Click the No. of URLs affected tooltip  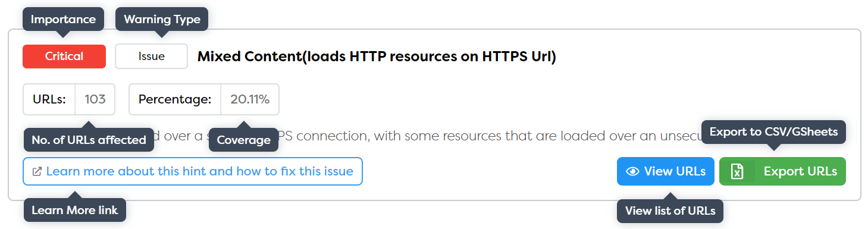pyautogui.click(x=89, y=140)
